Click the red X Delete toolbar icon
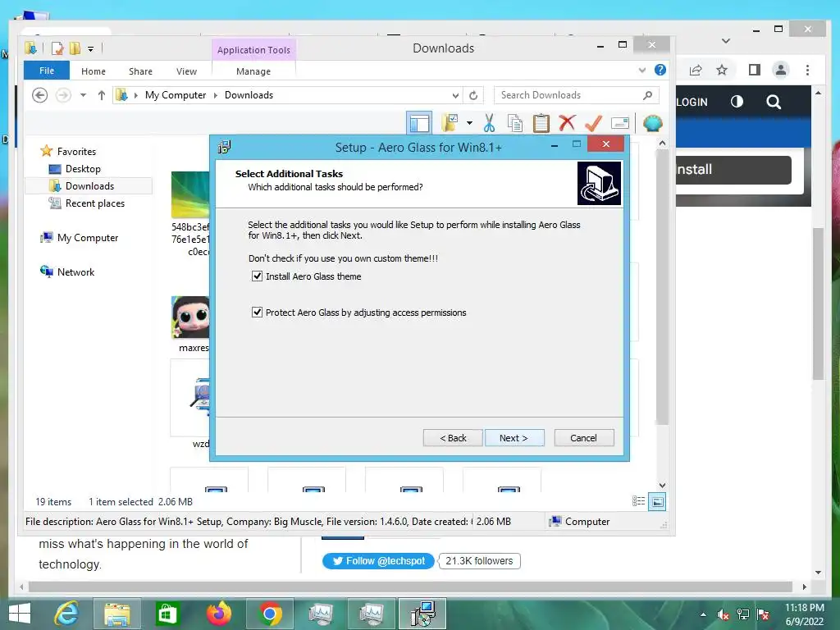Image resolution: width=840 pixels, height=630 pixels. [x=567, y=123]
